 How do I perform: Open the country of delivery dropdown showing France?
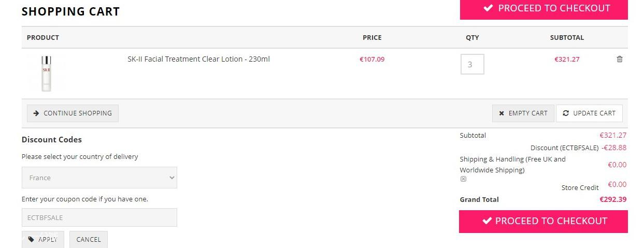[99, 178]
